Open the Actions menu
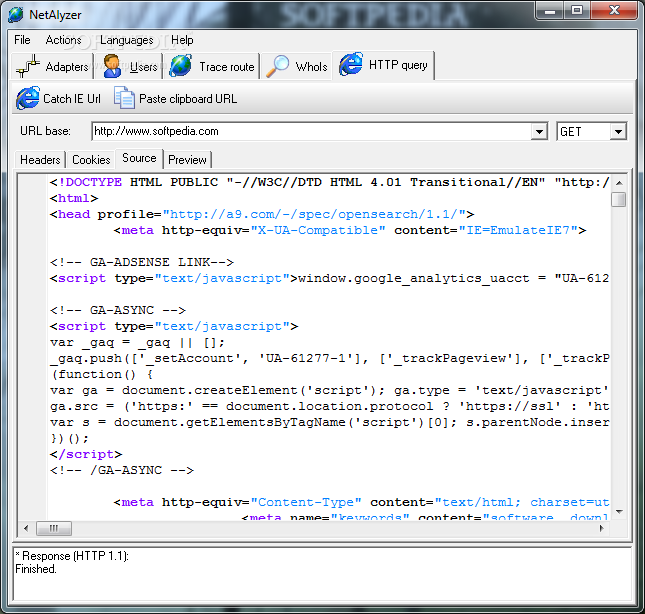This screenshot has height=614, width=645. (63, 40)
